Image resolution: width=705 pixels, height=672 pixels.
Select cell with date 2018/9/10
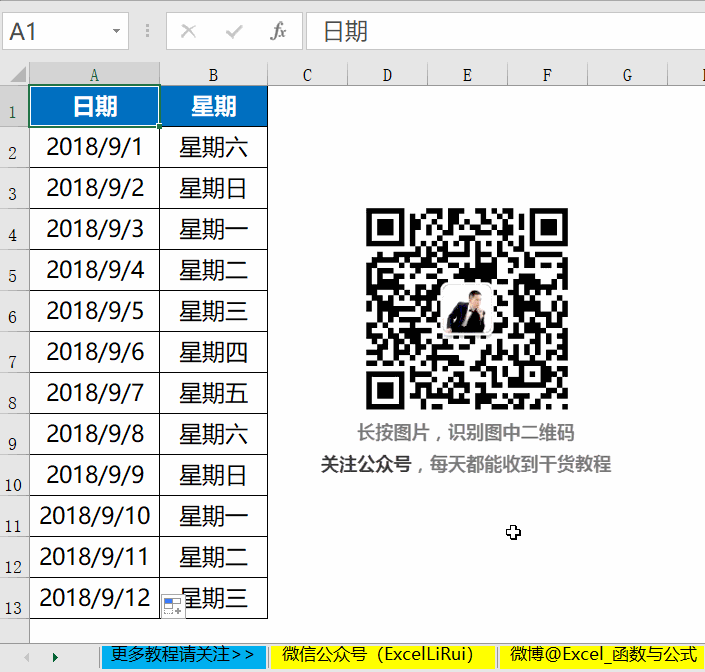point(94,516)
